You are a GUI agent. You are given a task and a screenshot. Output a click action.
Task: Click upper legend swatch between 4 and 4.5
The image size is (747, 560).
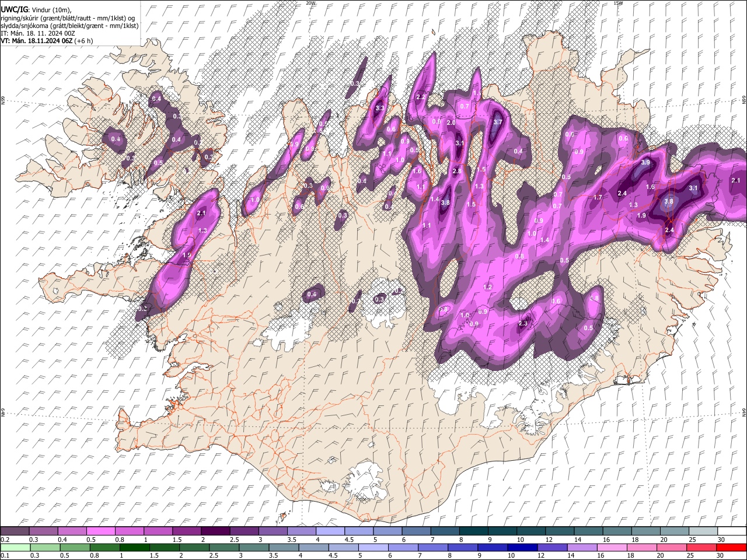pos(329,531)
